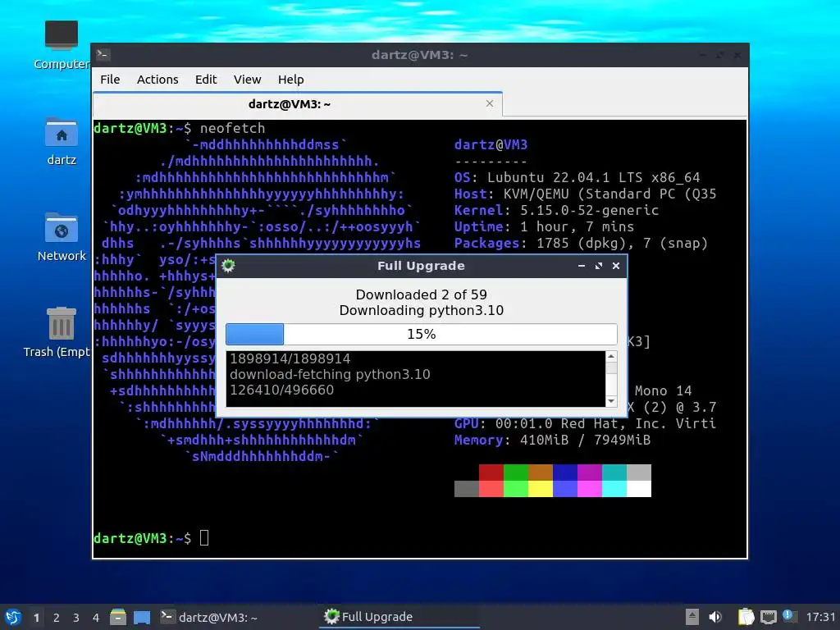
Task: Click the '1898914/1898914' log line
Action: click(290, 358)
